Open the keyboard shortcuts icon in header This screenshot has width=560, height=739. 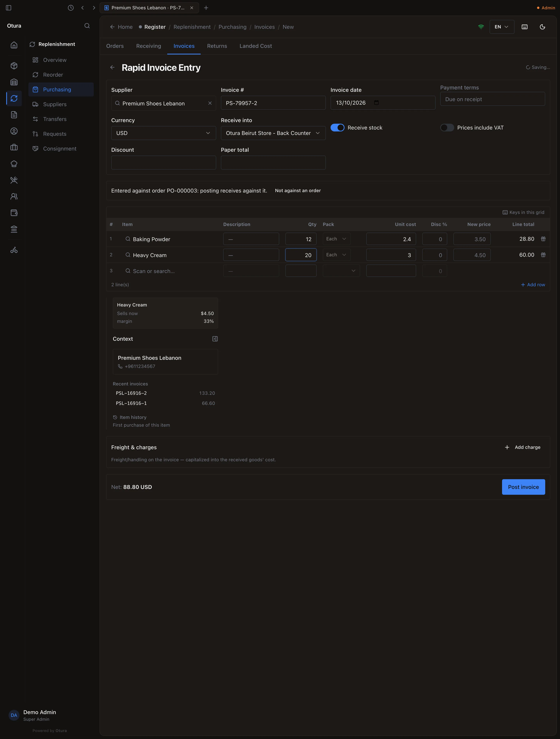(x=525, y=27)
